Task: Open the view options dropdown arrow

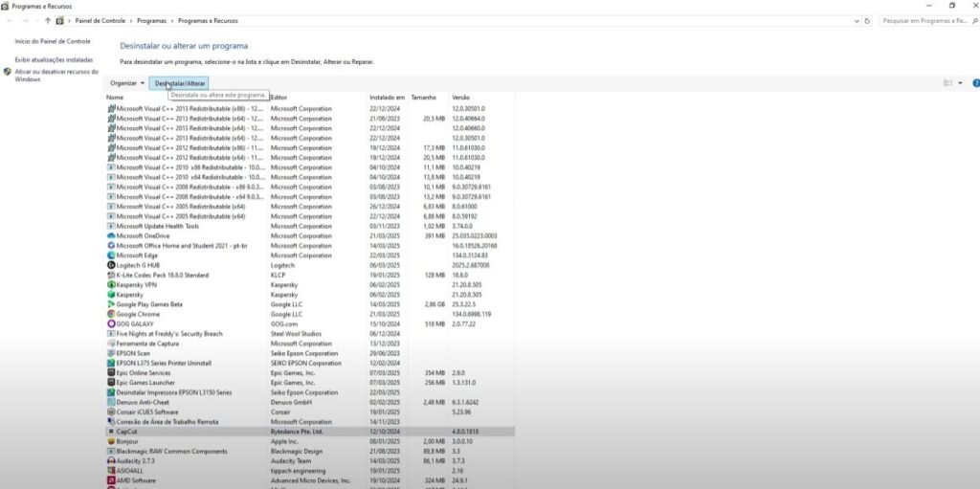Action: [x=961, y=83]
